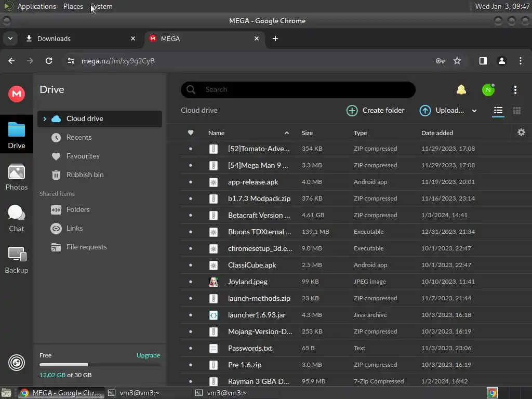Image resolution: width=532 pixels, height=399 pixels.
Task: Sort files by Date added column
Action: coord(437,132)
